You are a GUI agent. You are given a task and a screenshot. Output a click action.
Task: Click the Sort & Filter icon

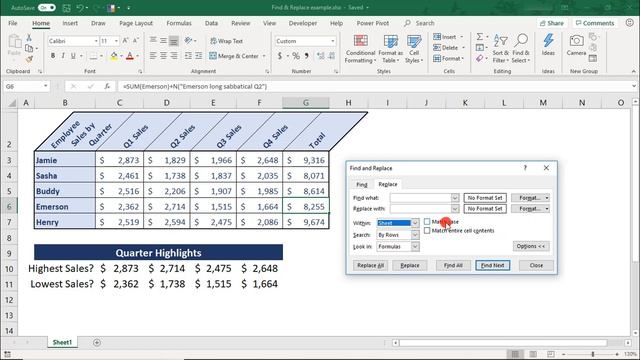500,41
